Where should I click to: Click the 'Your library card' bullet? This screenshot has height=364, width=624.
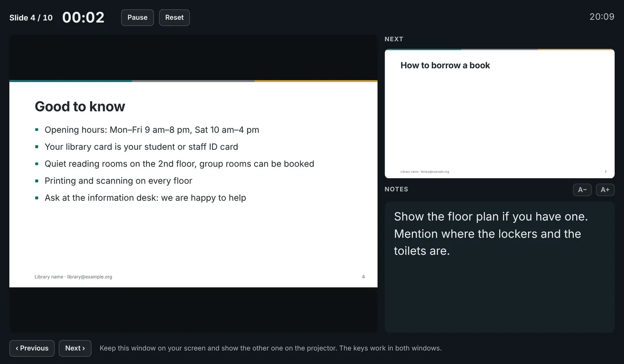click(x=141, y=147)
